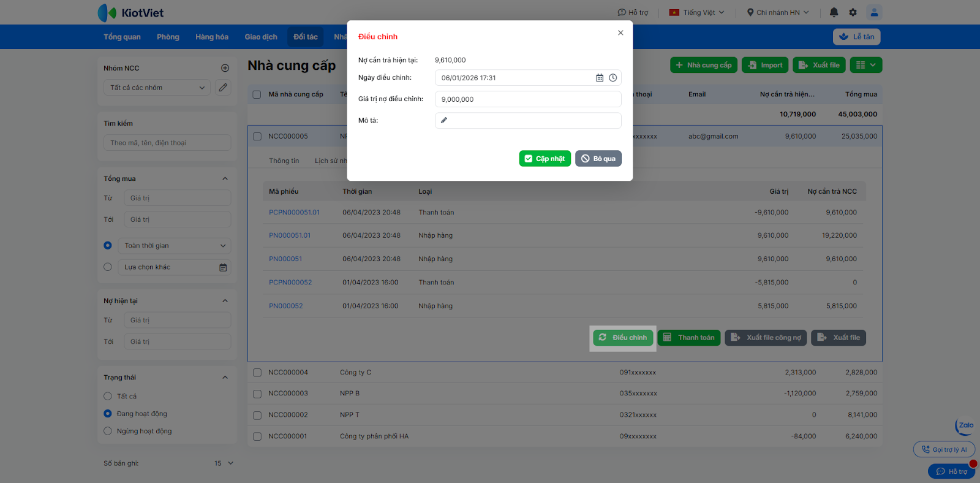980x483 pixels.
Task: Collapse the Nợ hiện tại filter section
Action: point(225,301)
